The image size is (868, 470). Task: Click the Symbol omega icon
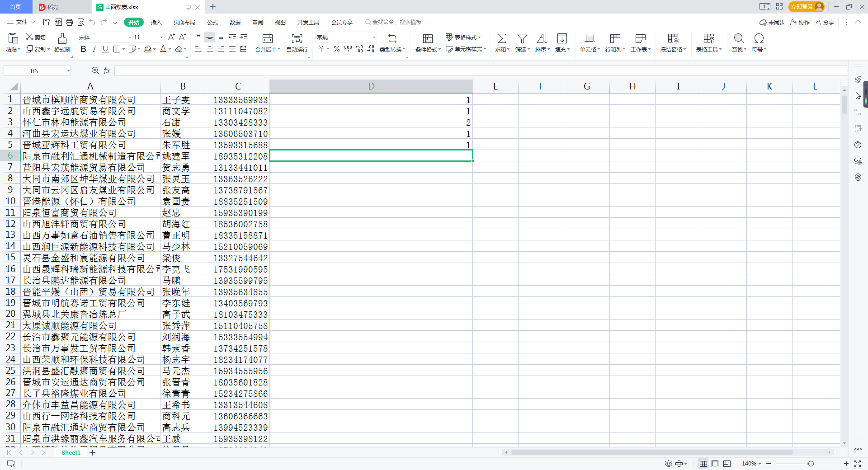click(x=759, y=39)
